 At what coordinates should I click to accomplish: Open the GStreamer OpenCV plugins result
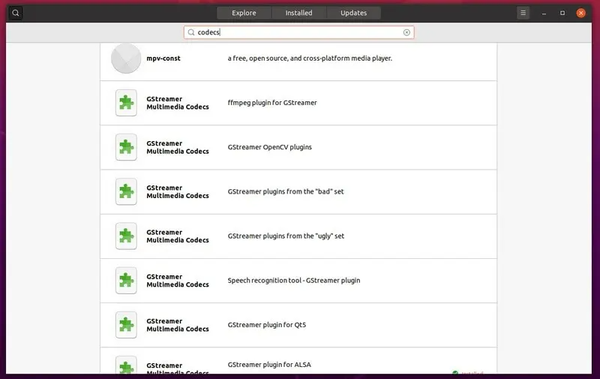point(298,147)
